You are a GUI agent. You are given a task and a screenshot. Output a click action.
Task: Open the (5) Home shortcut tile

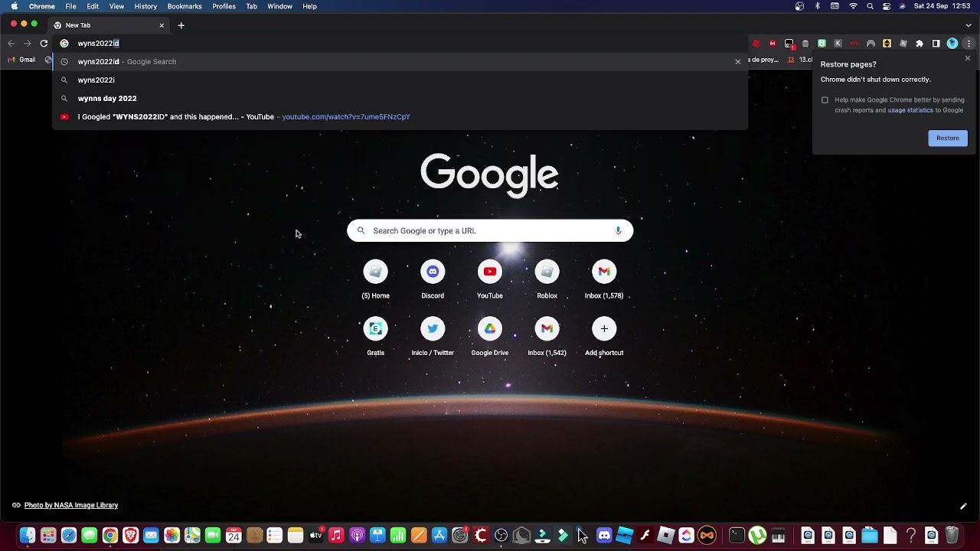click(x=375, y=280)
